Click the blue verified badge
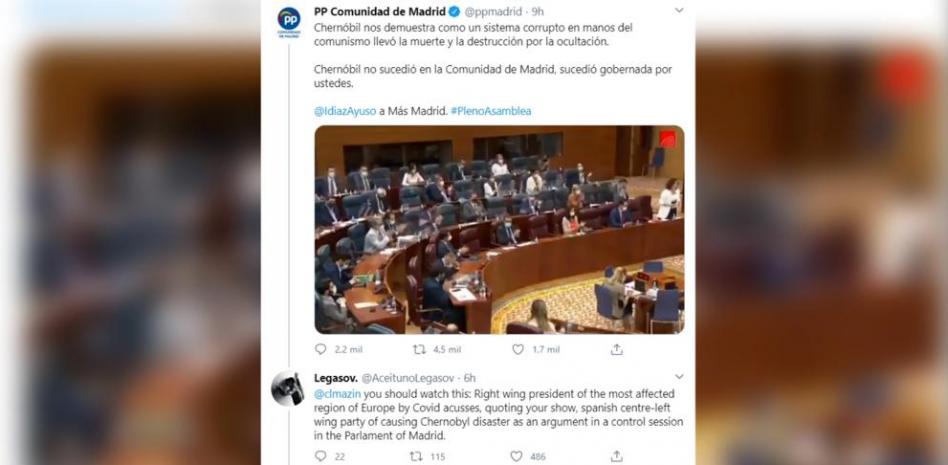 [x=455, y=11]
